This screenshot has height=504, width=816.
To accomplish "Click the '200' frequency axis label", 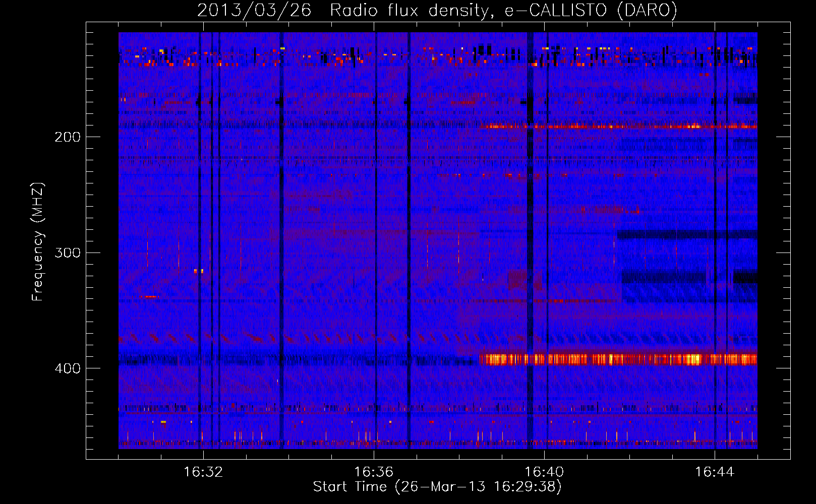I will (67, 137).
